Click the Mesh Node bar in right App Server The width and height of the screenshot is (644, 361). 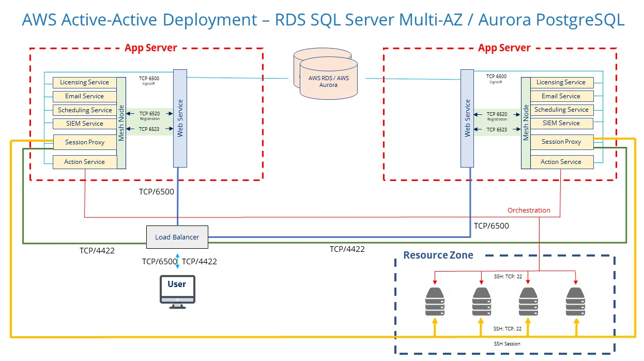pos(526,123)
